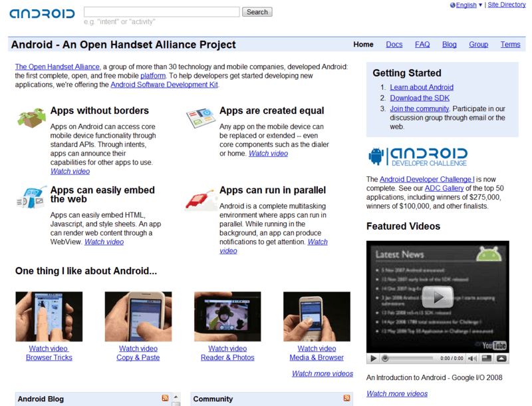Open Android Developer Challenge I link
This screenshot has height=406, width=532.
(x=427, y=179)
